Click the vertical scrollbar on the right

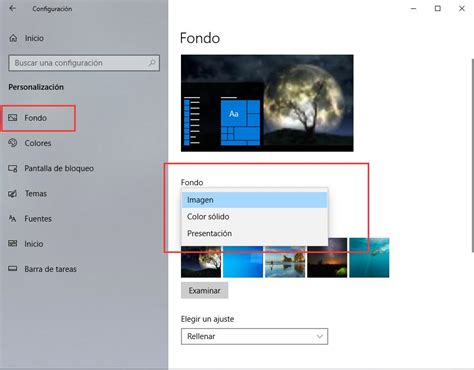[x=472, y=155]
